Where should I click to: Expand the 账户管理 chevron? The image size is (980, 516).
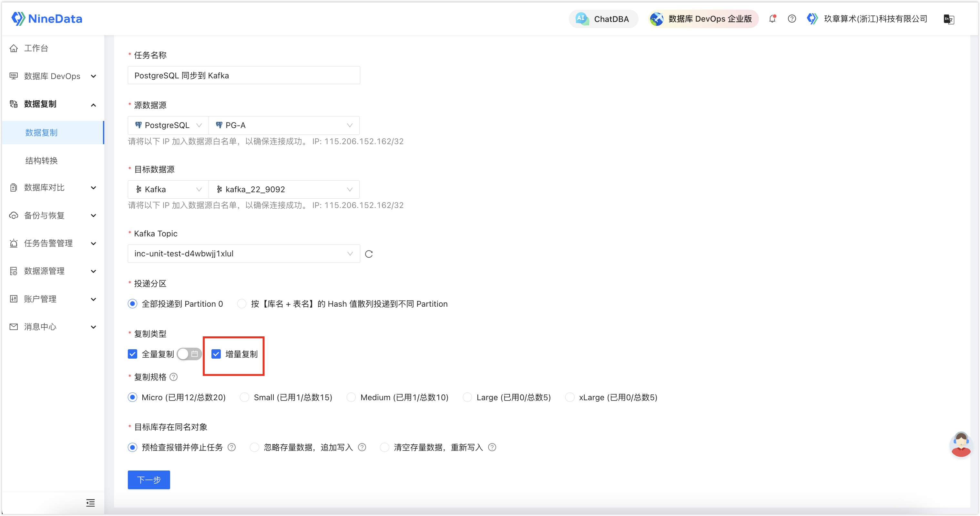coord(94,299)
